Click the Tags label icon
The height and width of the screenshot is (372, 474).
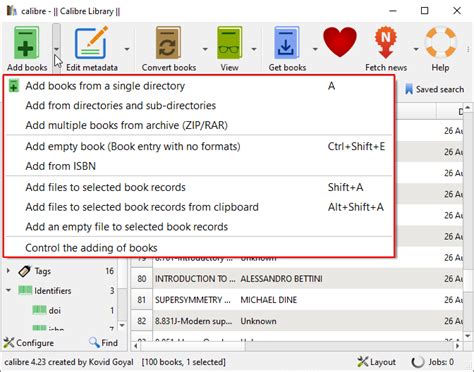25,271
